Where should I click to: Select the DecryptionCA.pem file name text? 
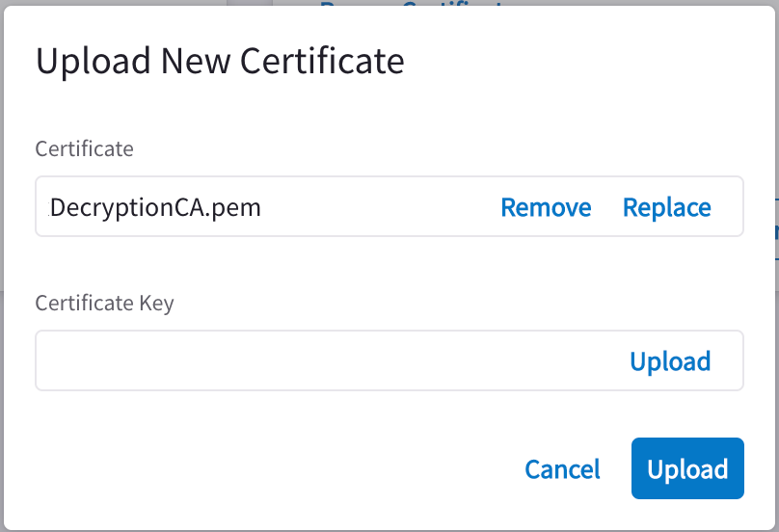(x=155, y=207)
